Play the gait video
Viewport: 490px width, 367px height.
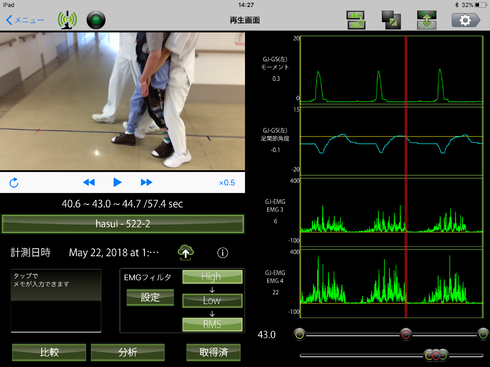point(117,182)
